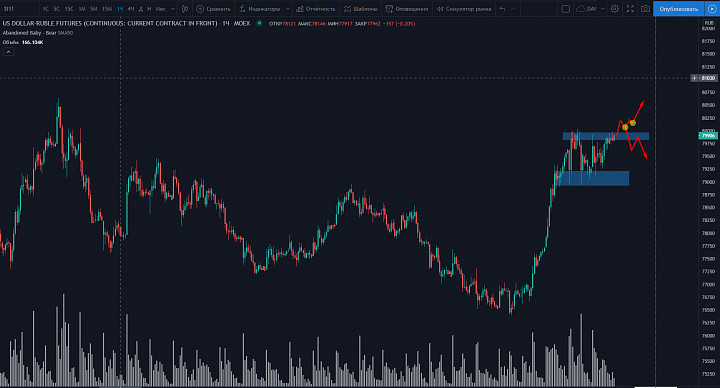Click the Сравнить compare button
720x388 pixels.
point(214,9)
